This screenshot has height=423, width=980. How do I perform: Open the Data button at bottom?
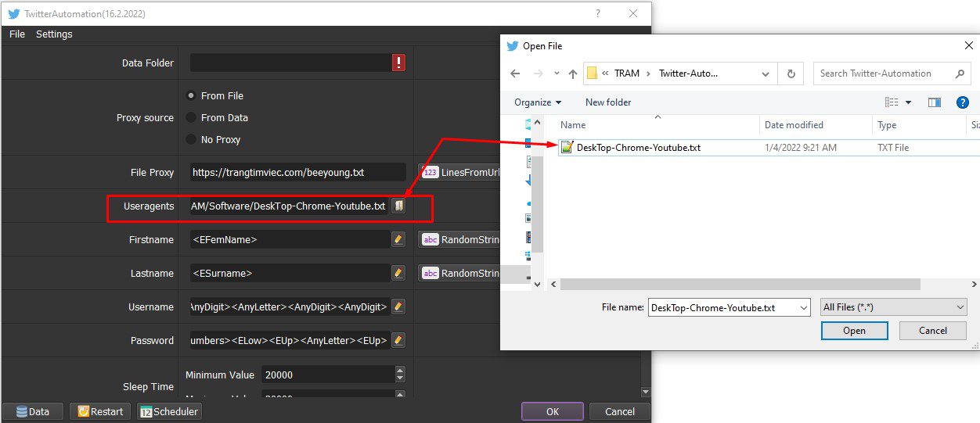[32, 411]
